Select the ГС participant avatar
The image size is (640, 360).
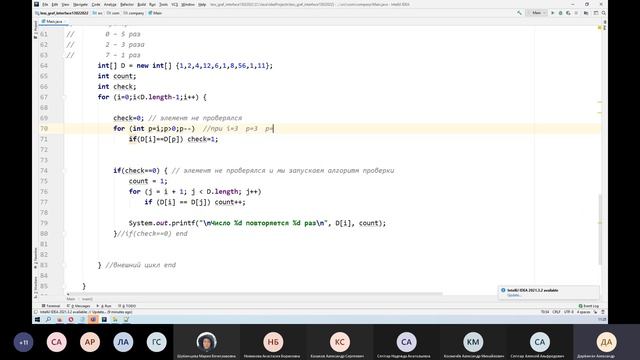tap(156, 342)
